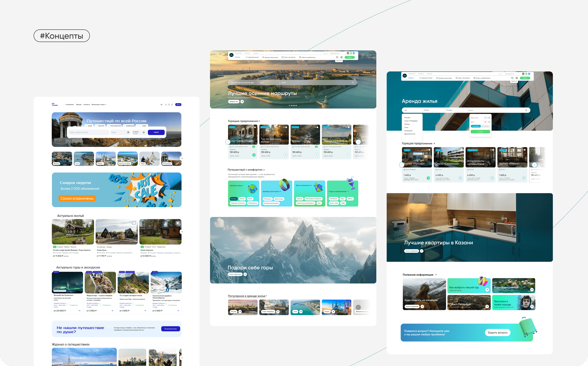Image resolution: width=588 pixels, height=366 pixels.
Task: Click the 'Задать вопрос' button
Action: pos(497,333)
